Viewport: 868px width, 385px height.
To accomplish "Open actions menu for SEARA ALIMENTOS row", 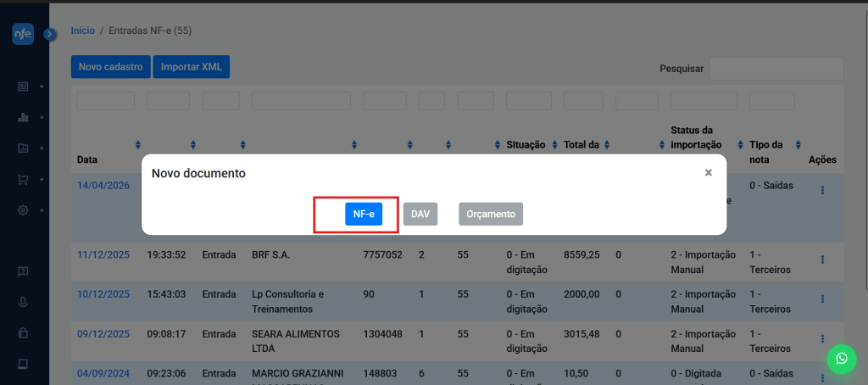I will click(x=821, y=340).
